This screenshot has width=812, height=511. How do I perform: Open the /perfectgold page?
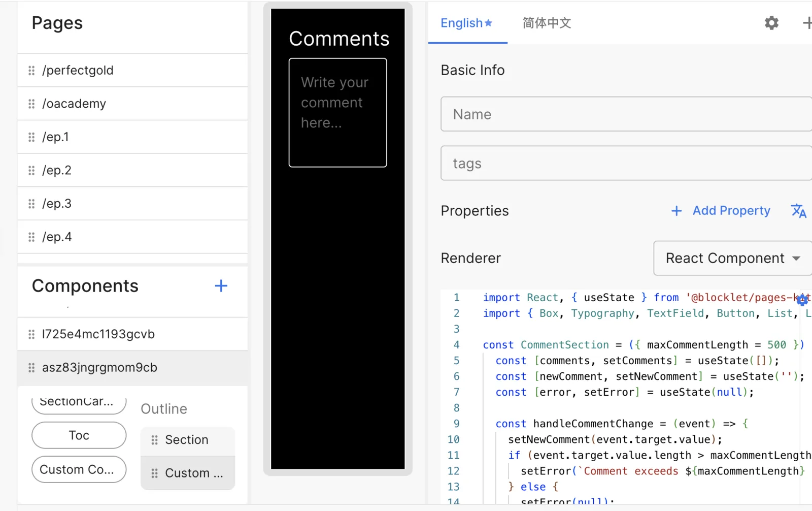pos(132,70)
